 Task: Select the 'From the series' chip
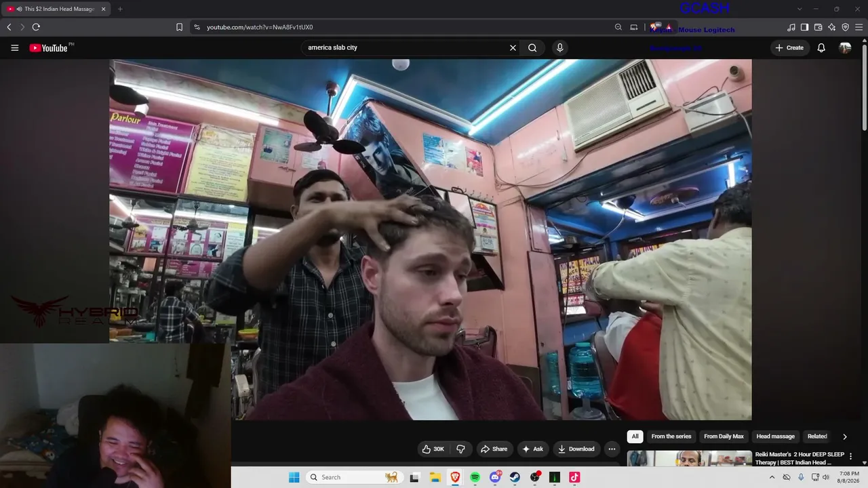(671, 436)
